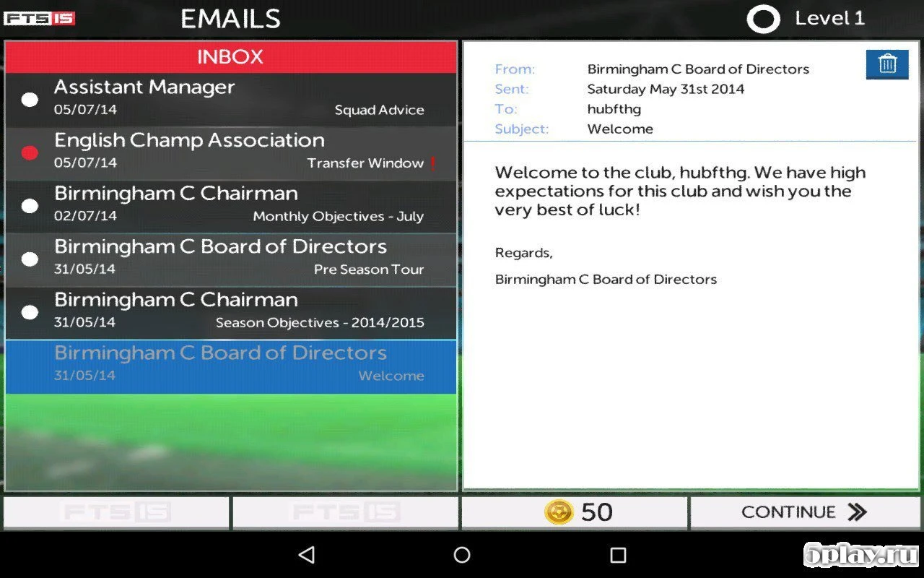Open Monthly Objectives - July email
Screen dimensions: 924x578
pos(231,206)
